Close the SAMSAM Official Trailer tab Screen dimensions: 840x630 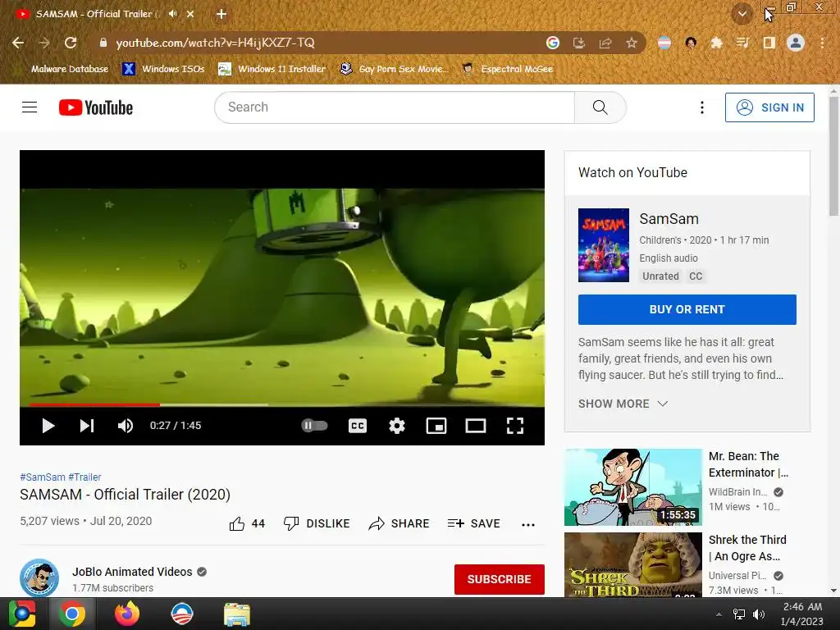coord(190,14)
